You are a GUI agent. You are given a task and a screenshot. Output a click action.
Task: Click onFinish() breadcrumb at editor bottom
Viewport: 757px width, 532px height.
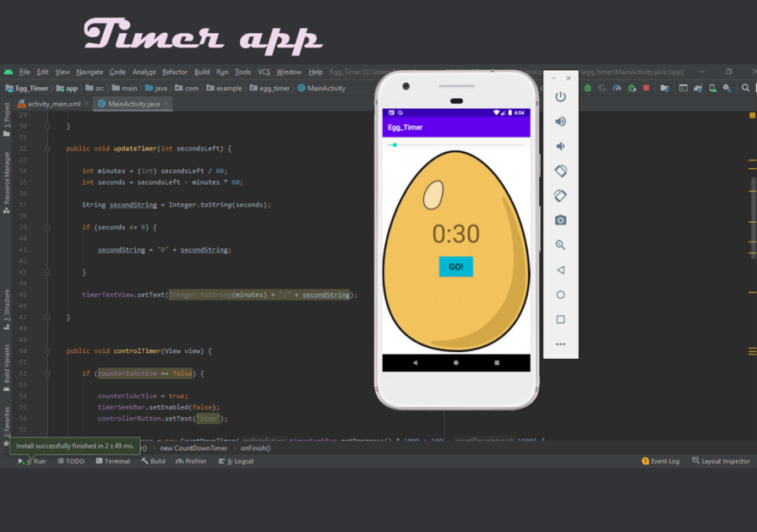click(255, 448)
